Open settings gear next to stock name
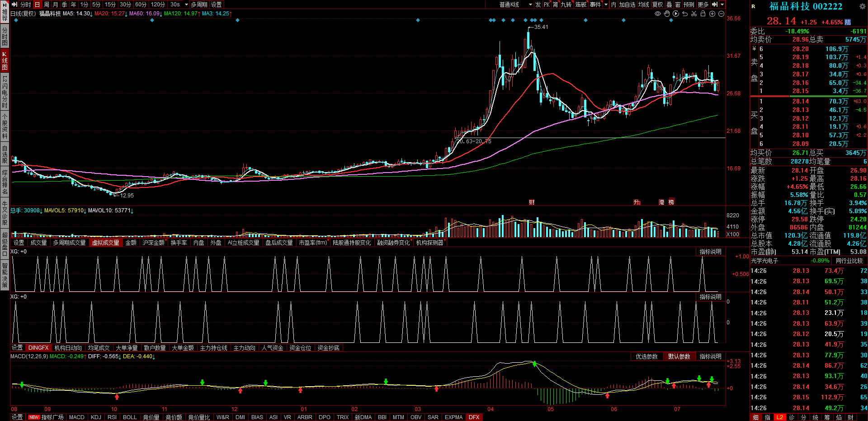 [x=862, y=6]
